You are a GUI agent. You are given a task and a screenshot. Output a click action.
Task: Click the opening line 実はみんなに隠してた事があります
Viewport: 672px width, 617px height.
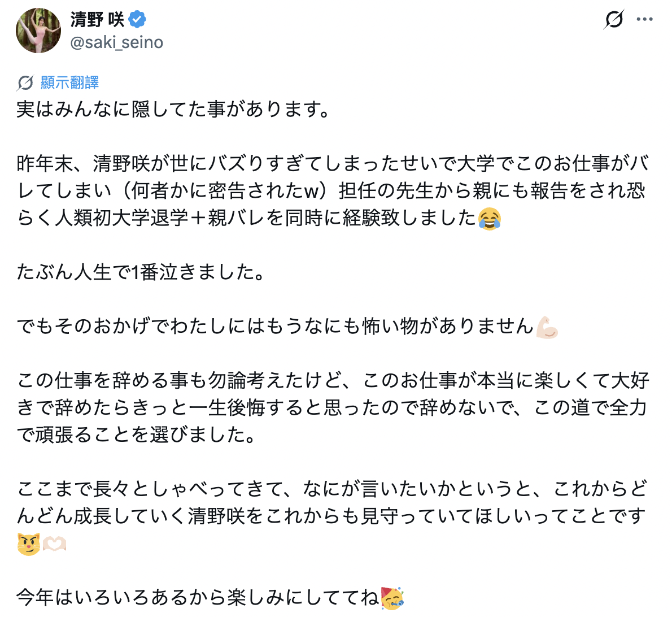pos(173,109)
